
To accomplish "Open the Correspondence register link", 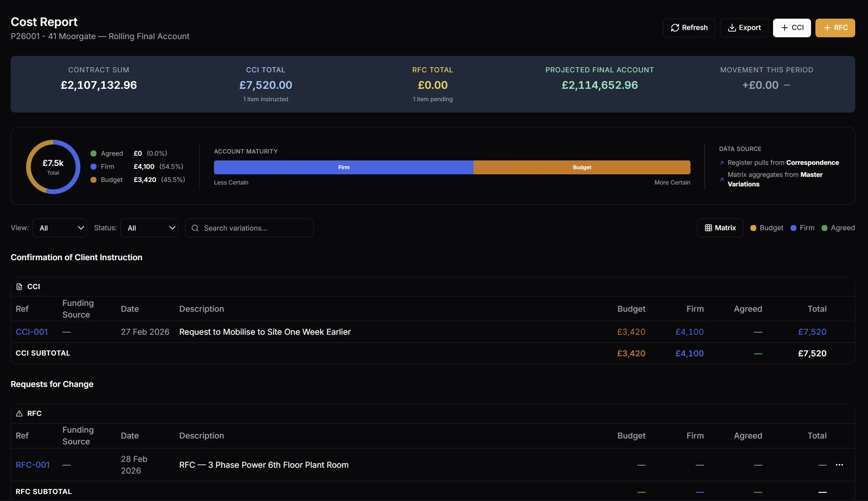I will (x=812, y=163).
